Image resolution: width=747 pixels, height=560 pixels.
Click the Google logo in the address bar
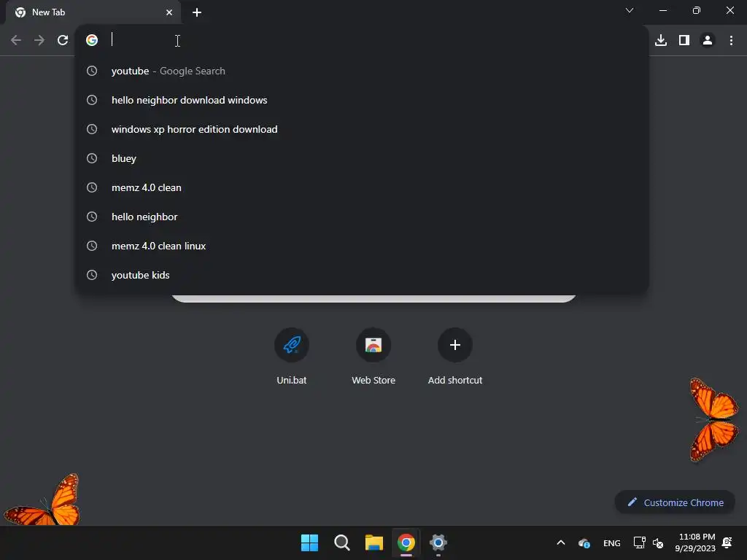[92, 40]
